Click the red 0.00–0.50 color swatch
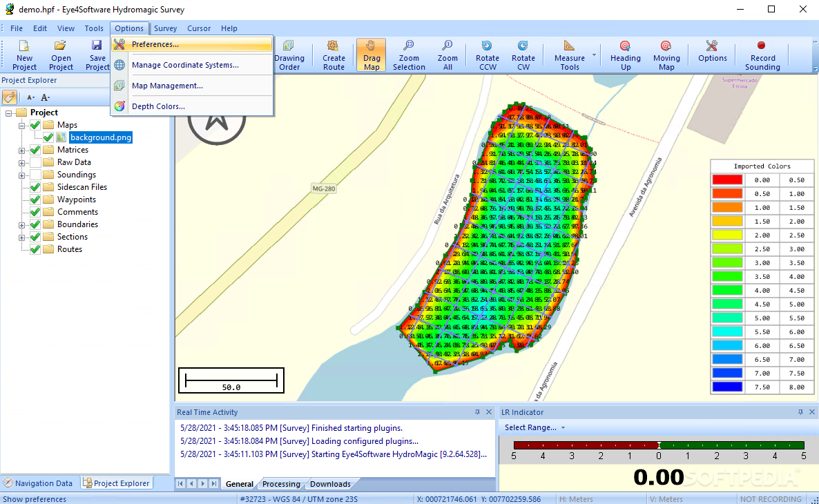Screen dimensions: 819x504 point(727,180)
